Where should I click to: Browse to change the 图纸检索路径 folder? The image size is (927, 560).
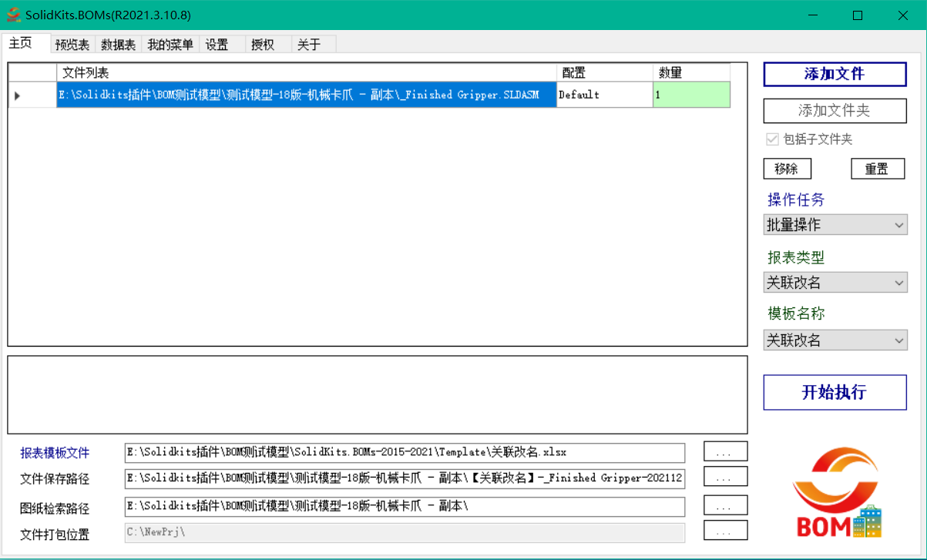(x=724, y=505)
